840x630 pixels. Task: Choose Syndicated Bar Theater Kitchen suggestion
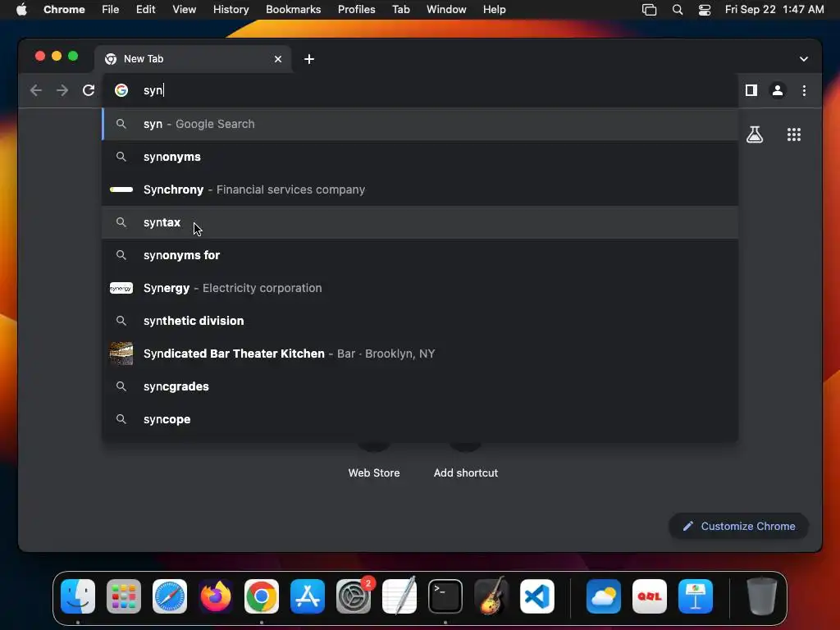[x=420, y=354]
